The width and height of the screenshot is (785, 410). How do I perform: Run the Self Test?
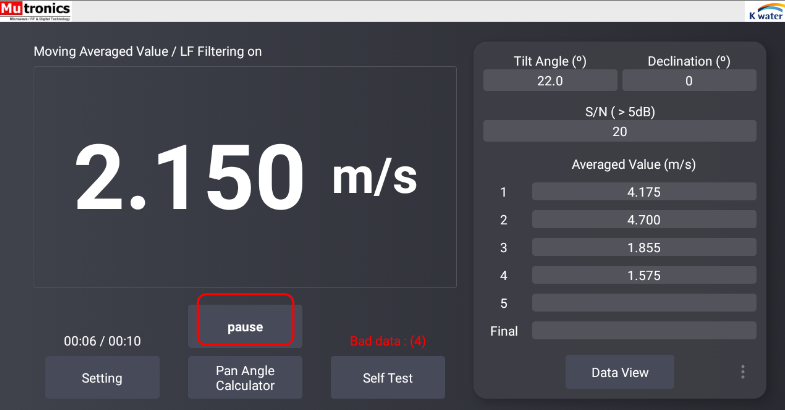(x=388, y=378)
